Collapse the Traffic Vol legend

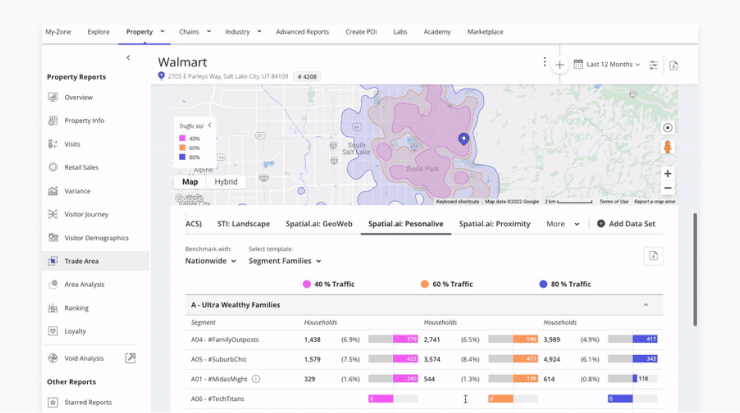click(210, 125)
